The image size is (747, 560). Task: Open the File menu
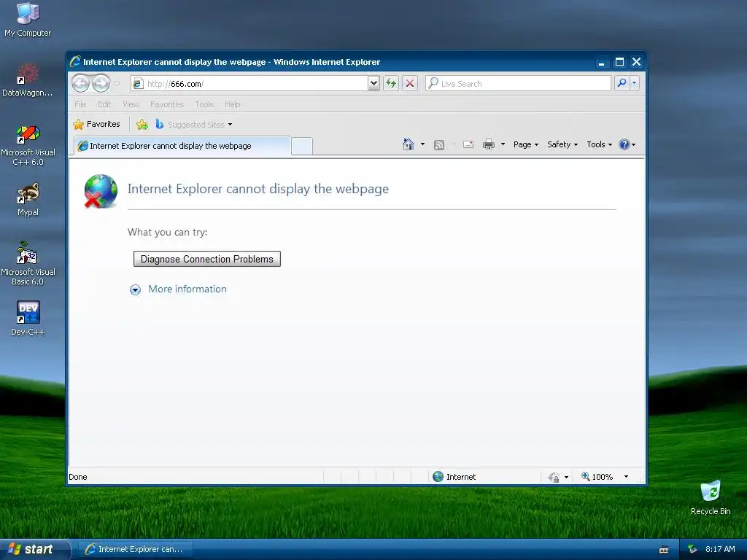pos(80,104)
